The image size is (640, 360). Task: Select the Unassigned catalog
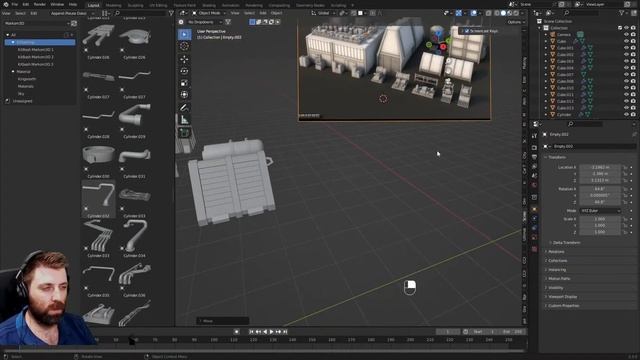coord(22,101)
